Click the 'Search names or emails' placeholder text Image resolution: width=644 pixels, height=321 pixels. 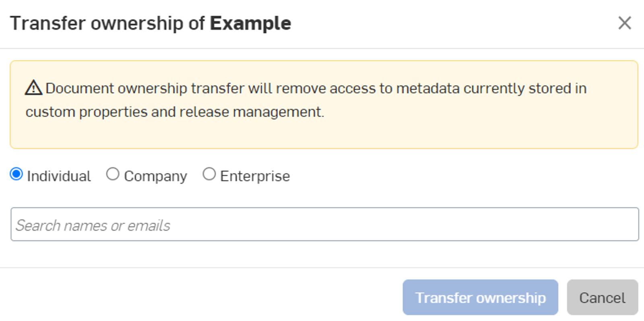tap(93, 226)
